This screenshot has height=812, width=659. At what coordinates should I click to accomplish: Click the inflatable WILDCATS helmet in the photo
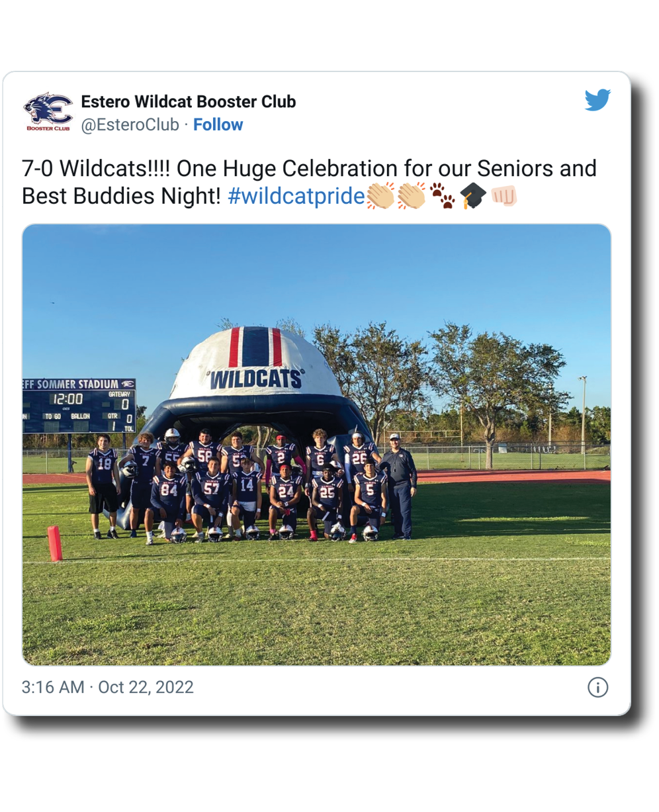click(x=255, y=381)
